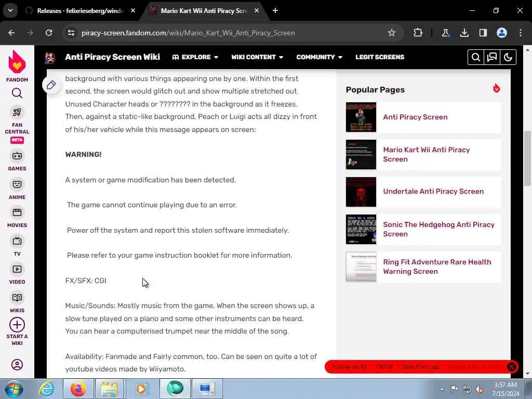Switch to the Releases felixrieseberg tab
This screenshot has height=399, width=532.
tap(80, 11)
